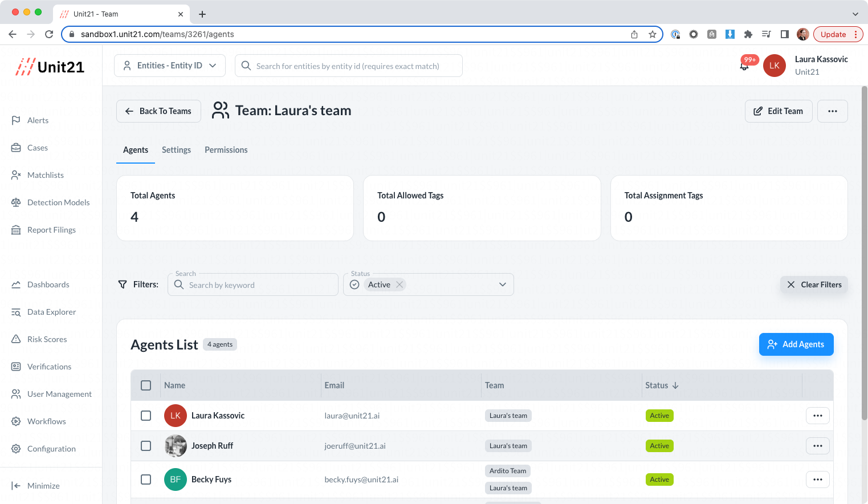Open notifications bell with 99+ badge
The height and width of the screenshot is (504, 868).
tap(744, 66)
